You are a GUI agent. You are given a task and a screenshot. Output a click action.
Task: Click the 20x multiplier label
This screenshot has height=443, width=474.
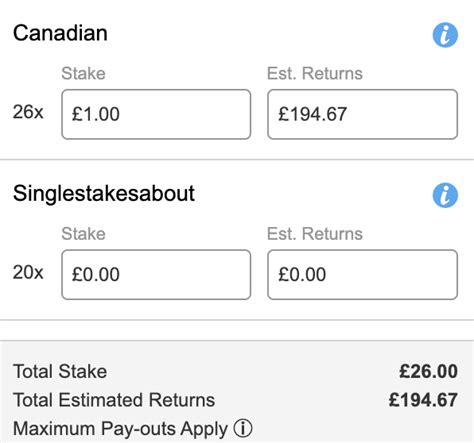(28, 272)
